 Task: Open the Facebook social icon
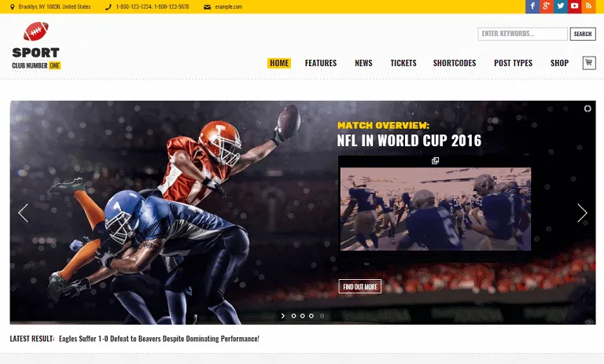pos(532,6)
